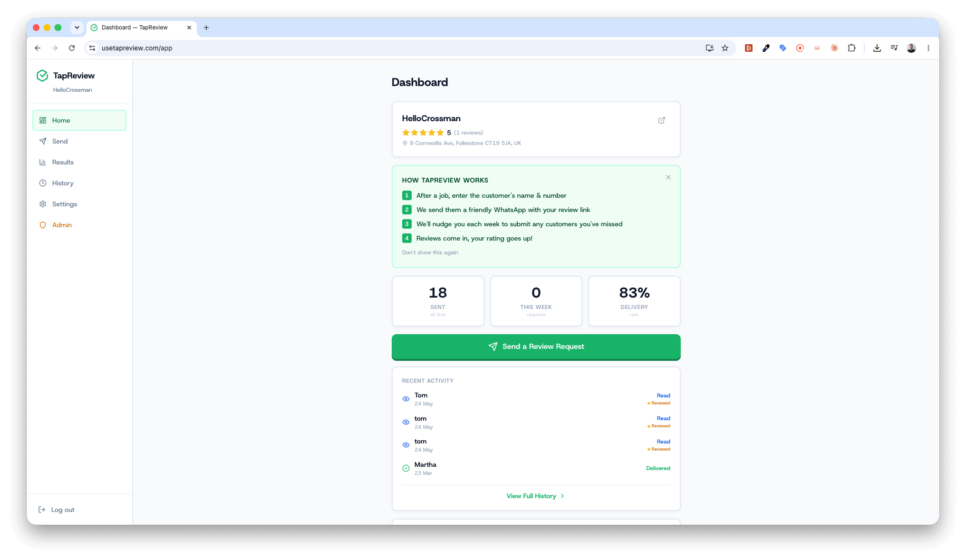The height and width of the screenshot is (560, 966).
Task: Click the TapReview shield logo
Action: point(42,76)
